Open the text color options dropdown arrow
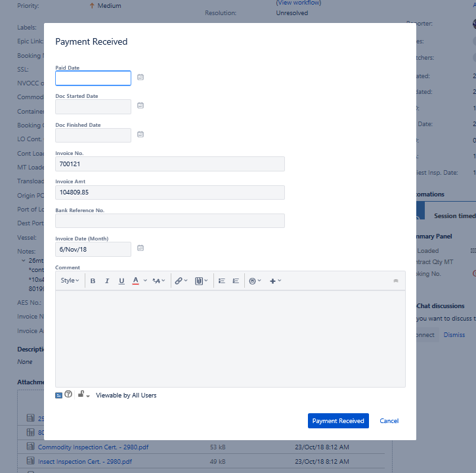The width and height of the screenshot is (476, 473). coord(145,281)
